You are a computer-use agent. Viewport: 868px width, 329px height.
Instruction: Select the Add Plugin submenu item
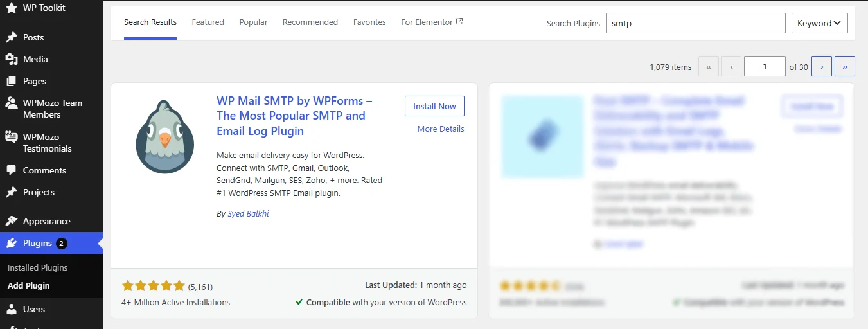click(28, 285)
